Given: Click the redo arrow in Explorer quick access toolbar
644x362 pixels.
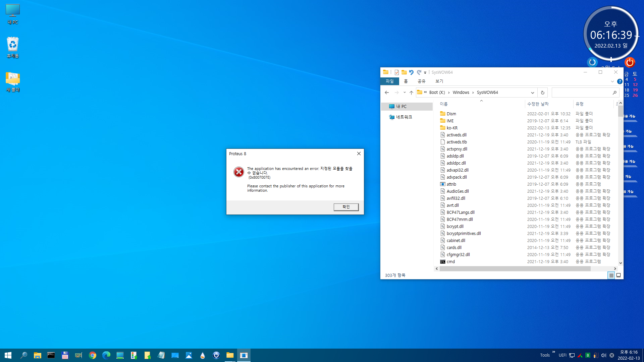Looking at the screenshot, I should pyautogui.click(x=419, y=72).
